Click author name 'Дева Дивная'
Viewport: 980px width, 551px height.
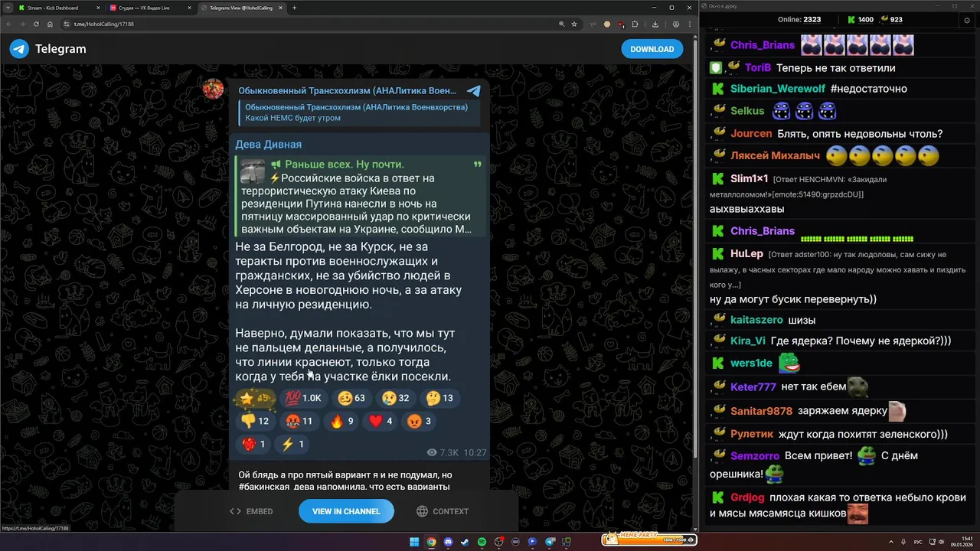click(x=268, y=144)
